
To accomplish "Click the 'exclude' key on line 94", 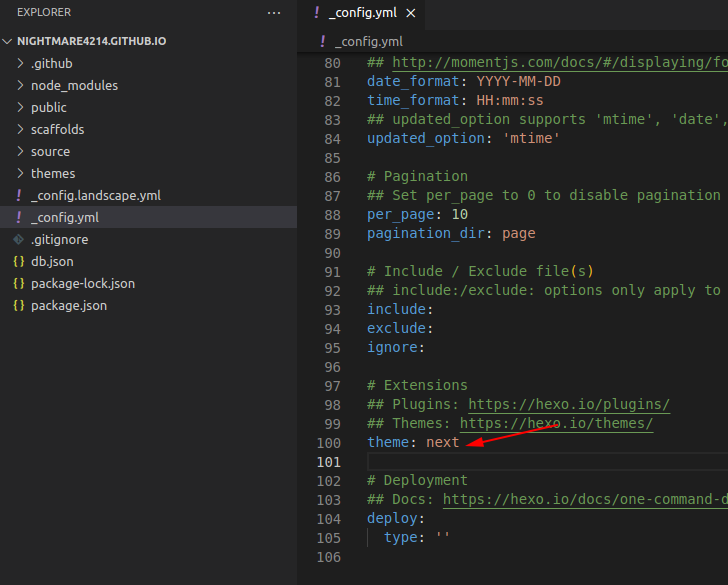I will (396, 328).
